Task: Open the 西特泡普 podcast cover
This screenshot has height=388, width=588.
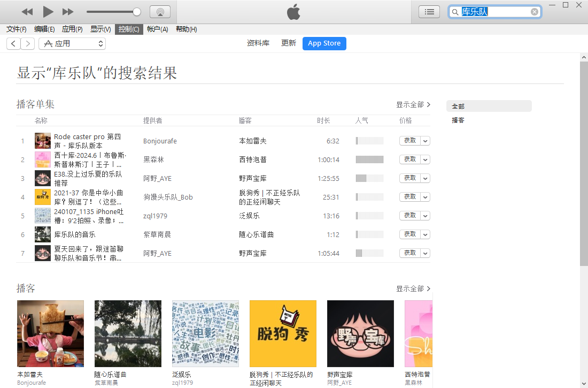Action: (419, 333)
